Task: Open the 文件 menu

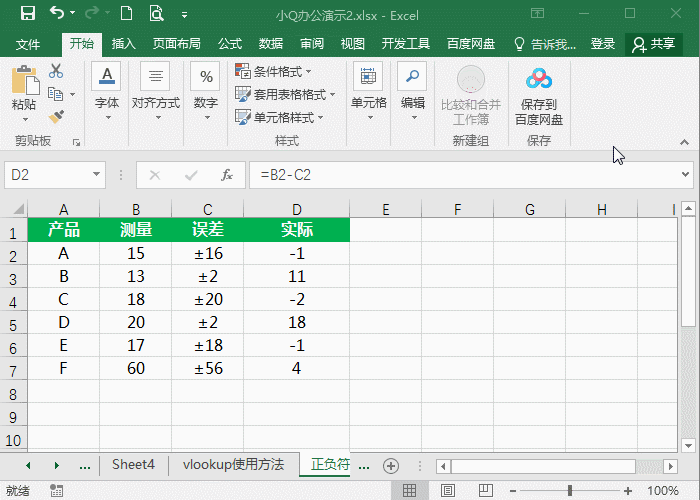Action: click(28, 44)
